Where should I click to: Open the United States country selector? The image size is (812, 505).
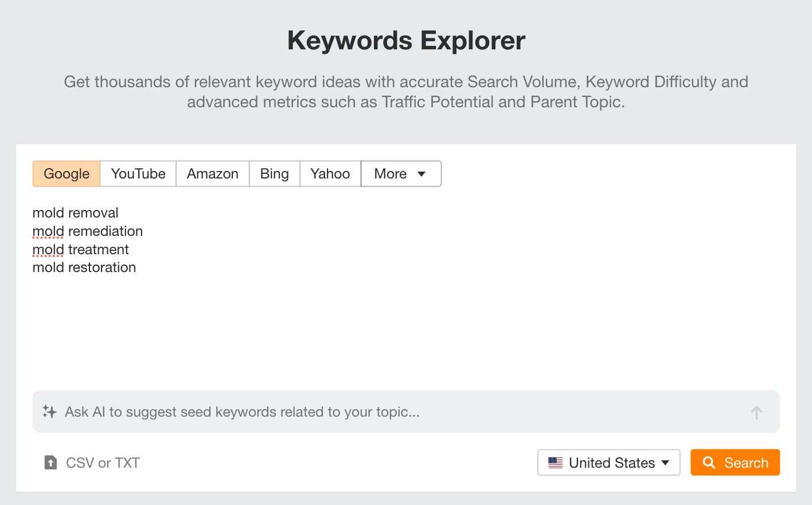pyautogui.click(x=608, y=462)
